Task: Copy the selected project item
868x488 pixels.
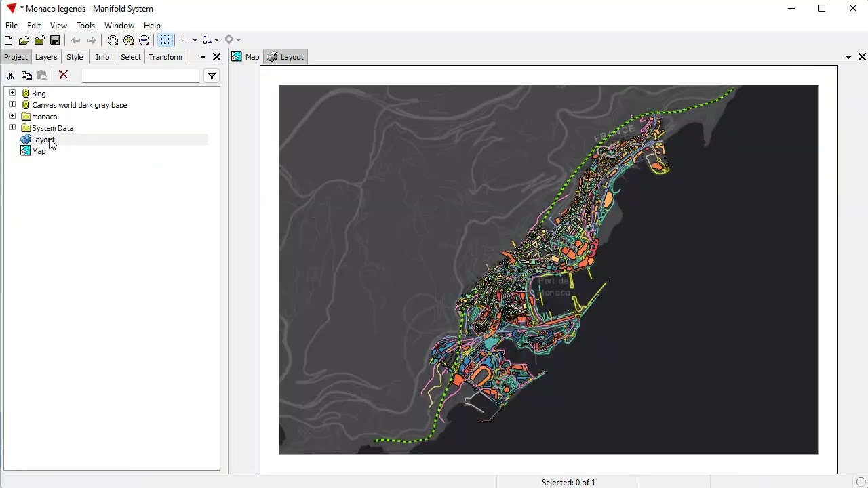Action: [26, 76]
